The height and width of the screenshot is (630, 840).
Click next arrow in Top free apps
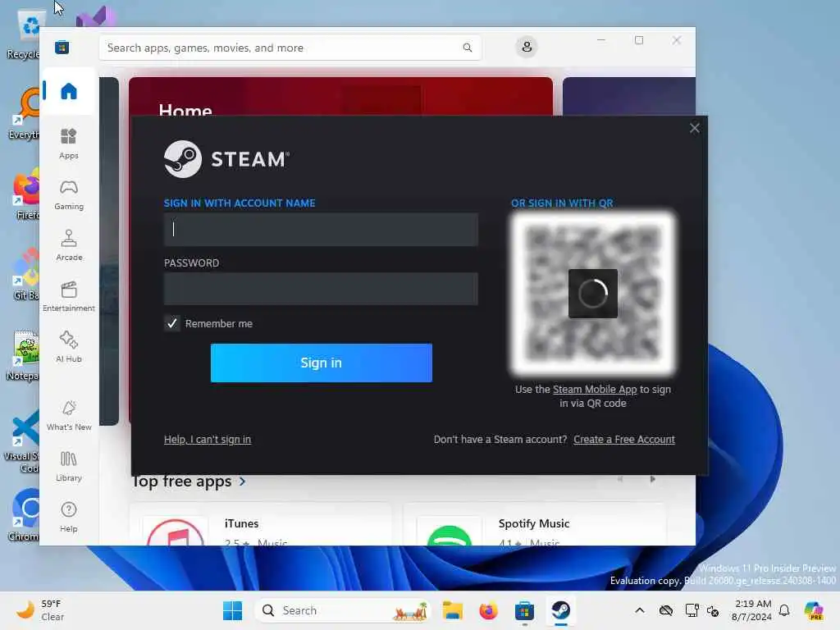pyautogui.click(x=652, y=479)
